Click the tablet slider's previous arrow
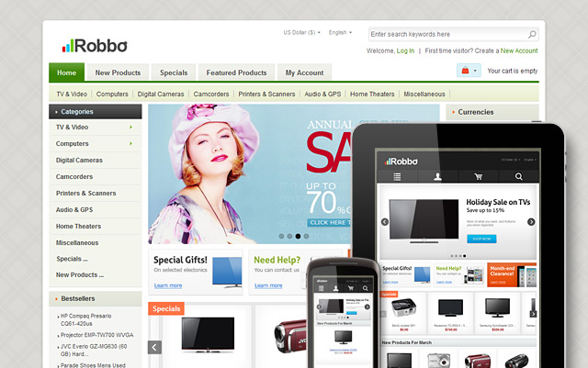This screenshot has width=588, height=368. pos(385,222)
